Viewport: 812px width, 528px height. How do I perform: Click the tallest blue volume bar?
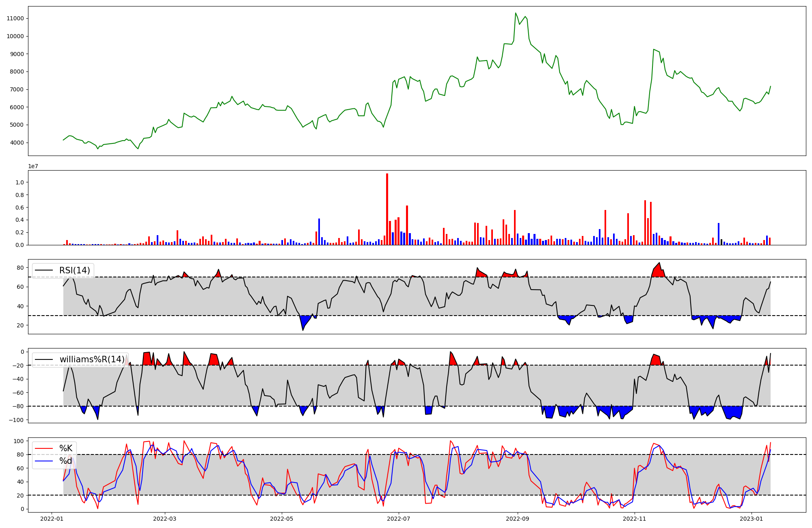319,232
